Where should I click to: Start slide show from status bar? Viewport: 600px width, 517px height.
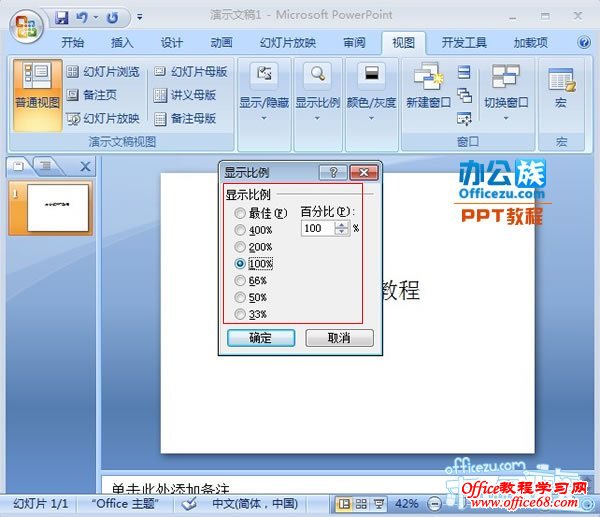378,504
